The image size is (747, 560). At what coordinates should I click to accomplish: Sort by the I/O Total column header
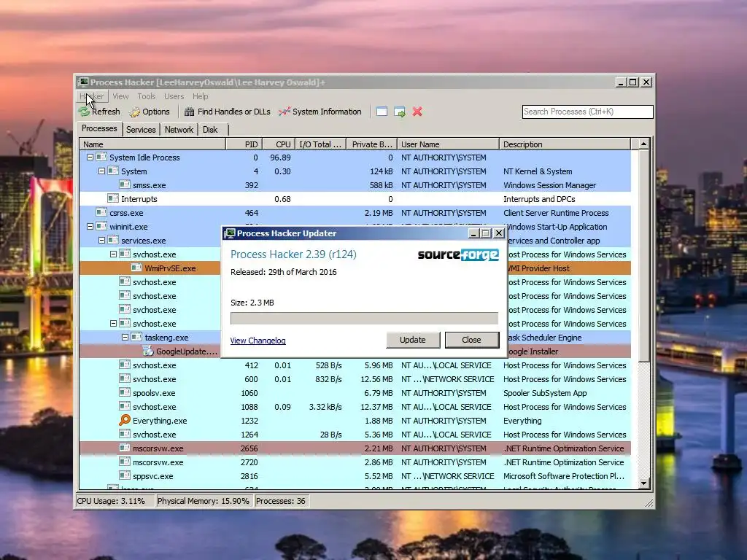(320, 144)
